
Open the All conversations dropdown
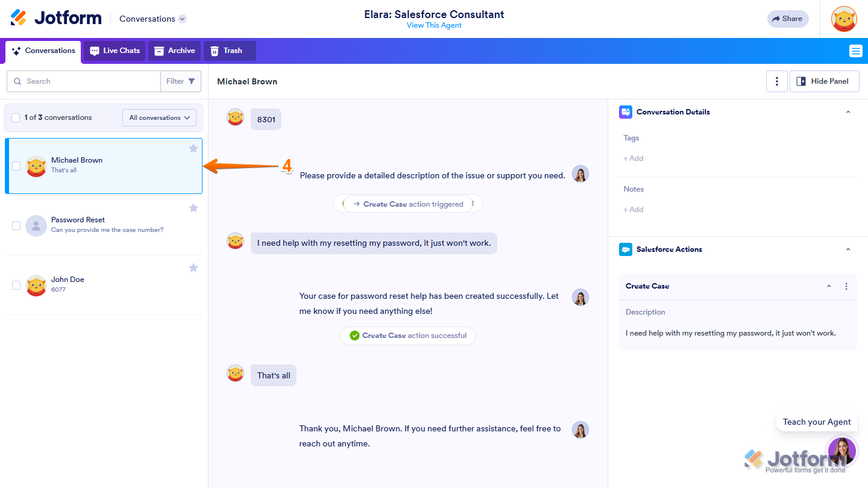coord(159,117)
